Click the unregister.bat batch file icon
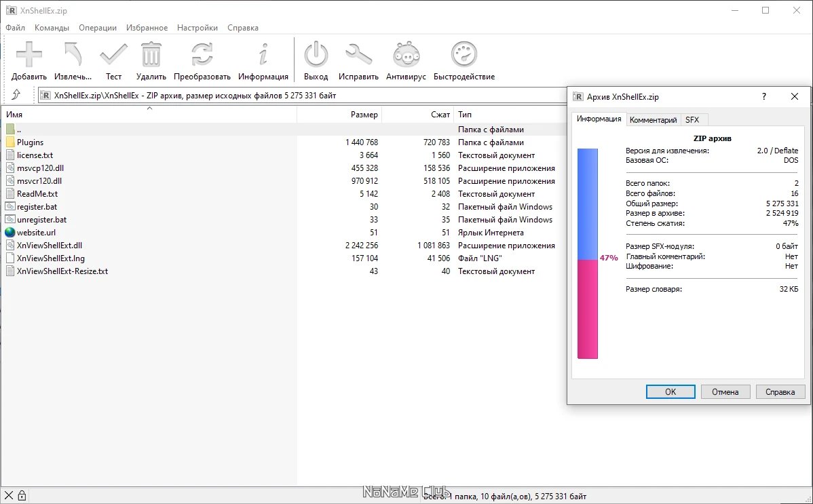This screenshot has width=813, height=504. (x=10, y=219)
